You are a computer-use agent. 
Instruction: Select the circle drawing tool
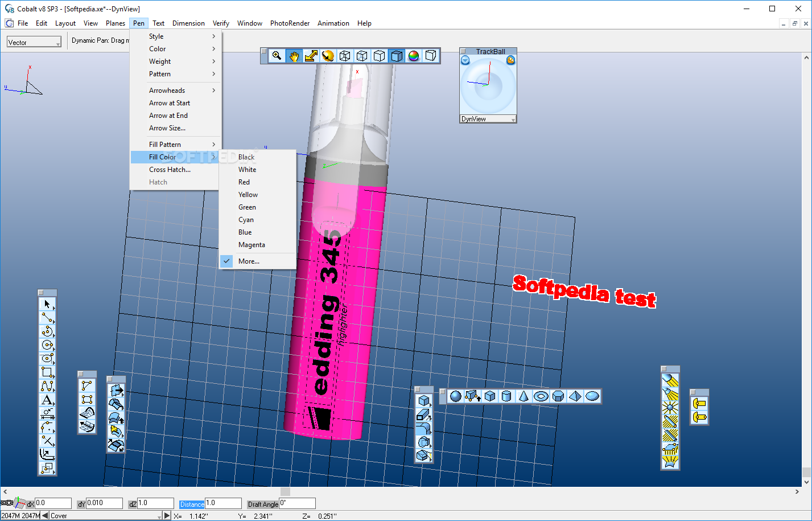click(47, 345)
